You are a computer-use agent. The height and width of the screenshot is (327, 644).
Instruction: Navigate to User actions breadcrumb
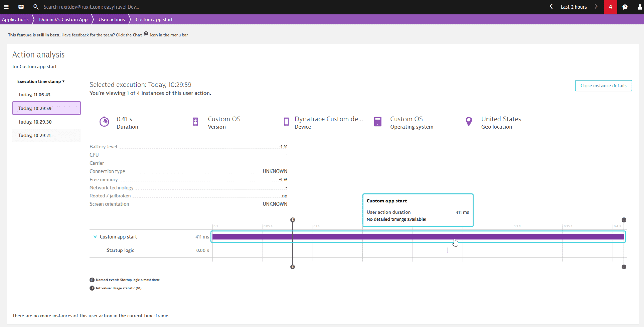coord(112,19)
